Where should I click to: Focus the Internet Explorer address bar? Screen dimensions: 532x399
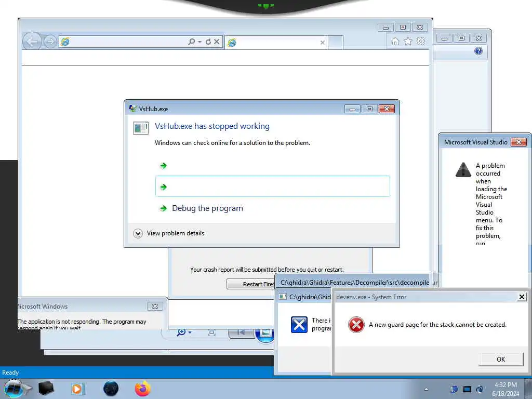[123, 42]
